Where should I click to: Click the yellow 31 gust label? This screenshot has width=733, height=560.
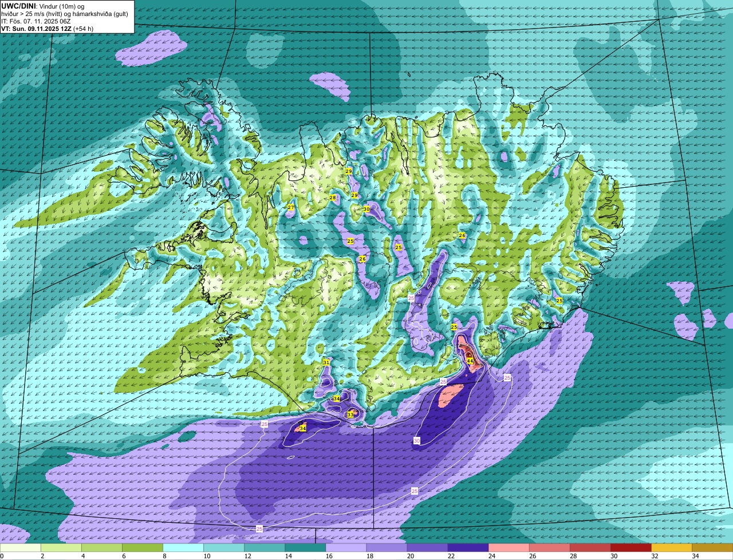tap(326, 362)
